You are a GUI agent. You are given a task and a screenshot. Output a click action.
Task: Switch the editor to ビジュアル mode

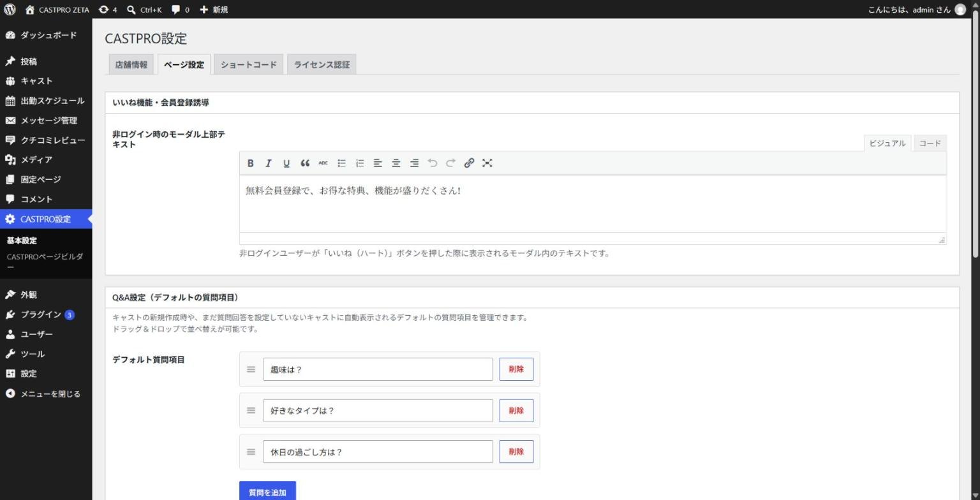pos(887,143)
